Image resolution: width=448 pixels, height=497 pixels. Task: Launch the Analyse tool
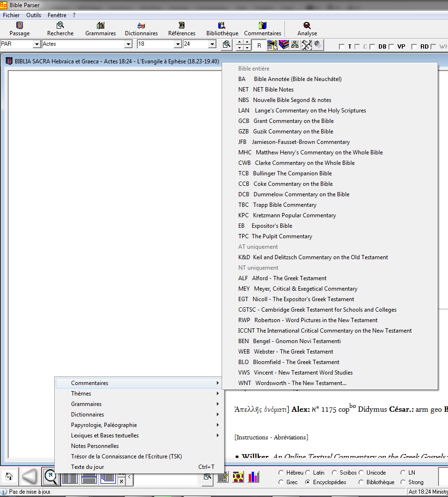(x=307, y=29)
